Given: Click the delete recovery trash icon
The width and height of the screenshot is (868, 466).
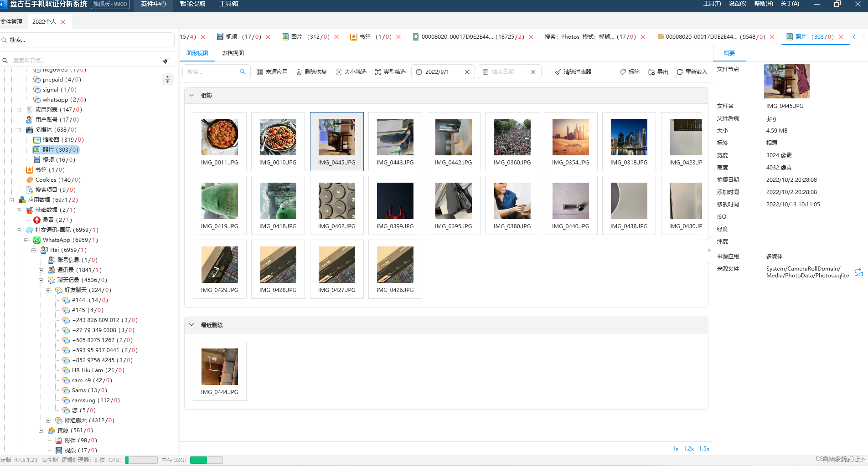Looking at the screenshot, I should 299,72.
